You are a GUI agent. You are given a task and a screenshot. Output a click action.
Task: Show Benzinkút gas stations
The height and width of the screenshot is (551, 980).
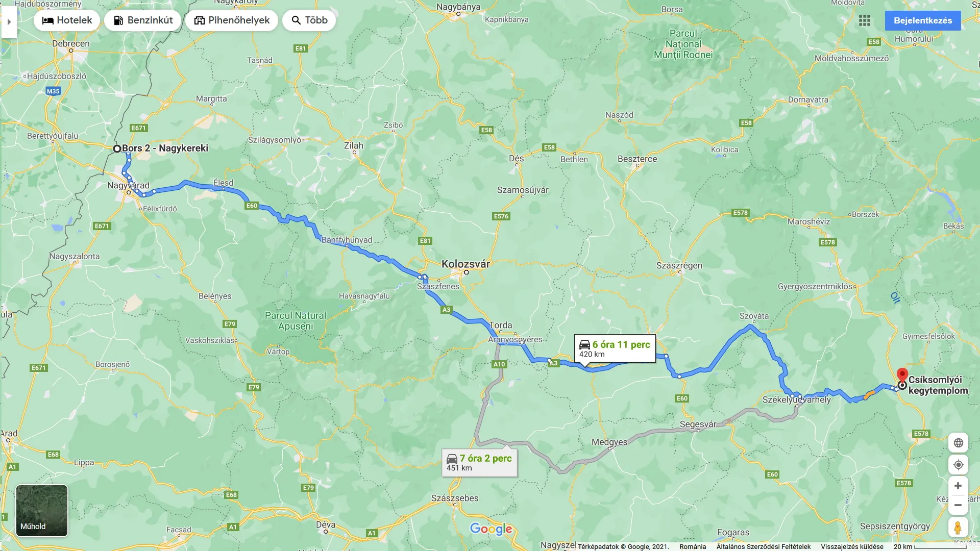143,20
